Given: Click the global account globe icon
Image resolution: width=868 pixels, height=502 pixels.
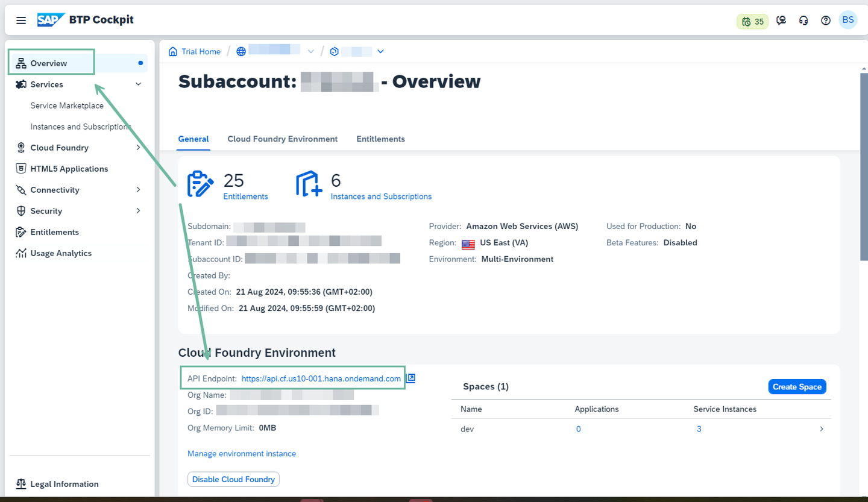Looking at the screenshot, I should [241, 51].
